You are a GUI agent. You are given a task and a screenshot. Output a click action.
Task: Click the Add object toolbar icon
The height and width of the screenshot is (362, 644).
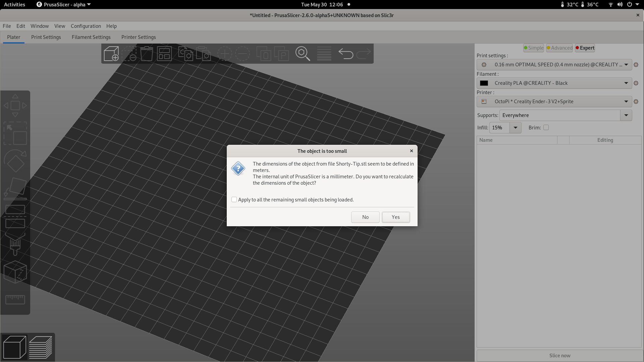[x=111, y=54]
